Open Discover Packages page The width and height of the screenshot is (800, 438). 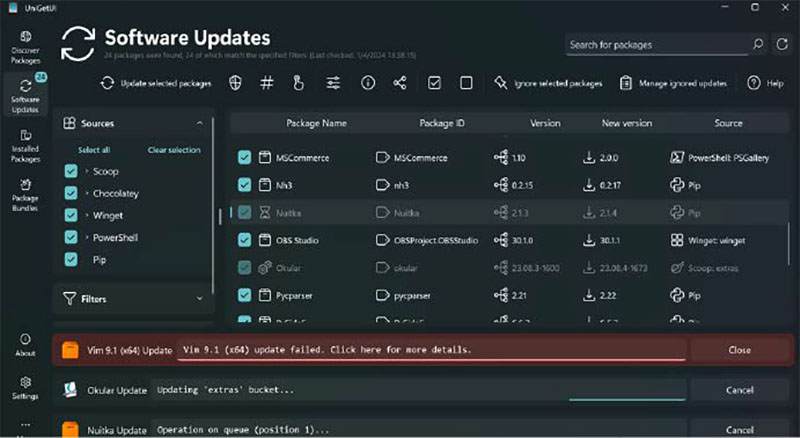point(26,47)
